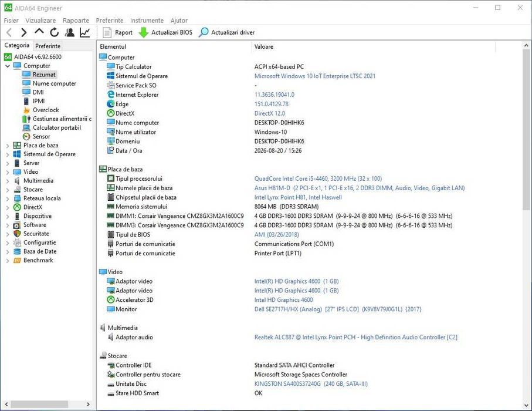This screenshot has height=411, width=532.
Task: Click the speaker icon beside Adaptor audio
Action: point(111,337)
